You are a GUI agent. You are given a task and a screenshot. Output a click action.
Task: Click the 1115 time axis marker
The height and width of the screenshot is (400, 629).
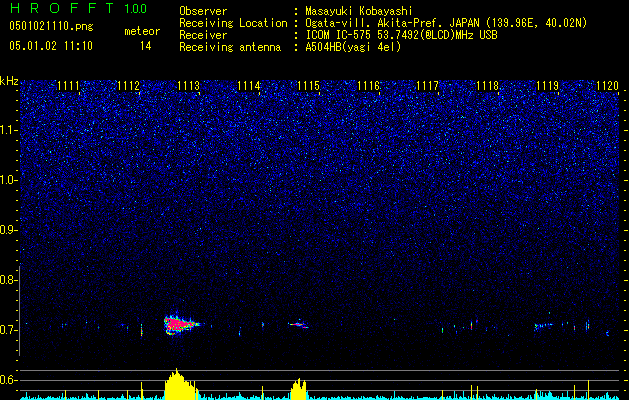(x=308, y=85)
